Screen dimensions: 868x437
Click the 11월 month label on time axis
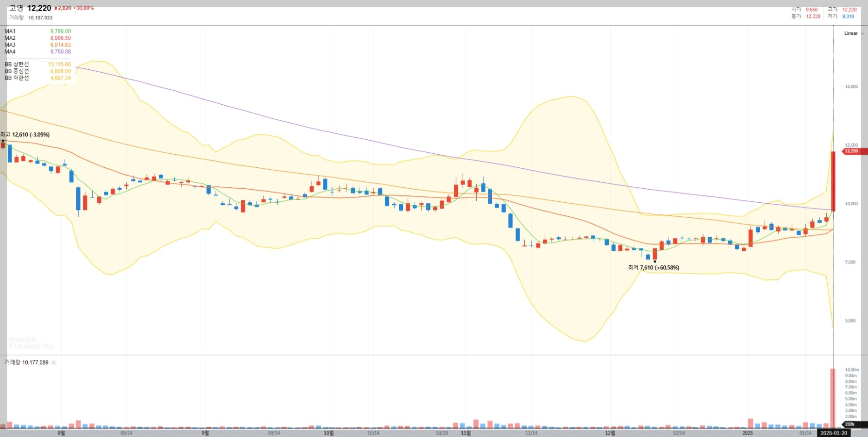(466, 433)
